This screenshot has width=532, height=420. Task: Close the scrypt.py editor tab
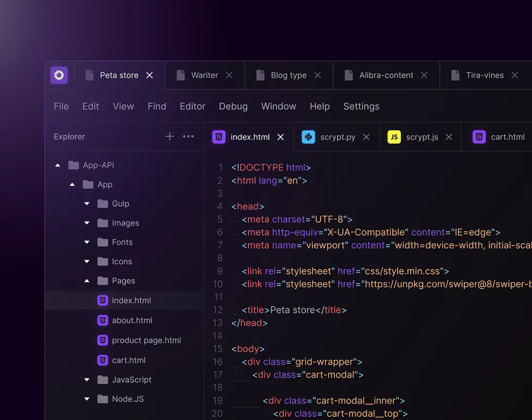(366, 137)
